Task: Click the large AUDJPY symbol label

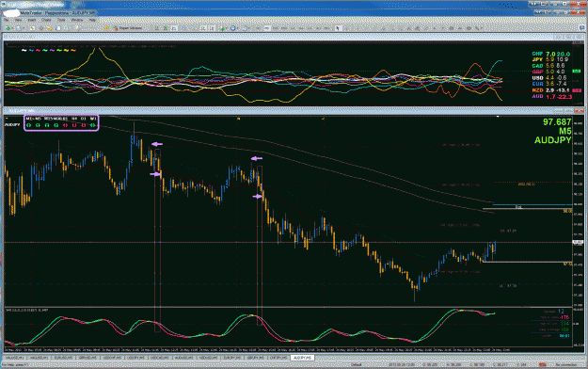Action: pyautogui.click(x=553, y=140)
